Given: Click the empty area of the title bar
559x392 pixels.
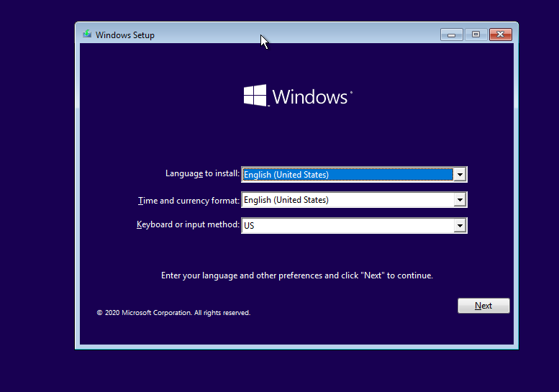Looking at the screenshot, I should (324, 35).
